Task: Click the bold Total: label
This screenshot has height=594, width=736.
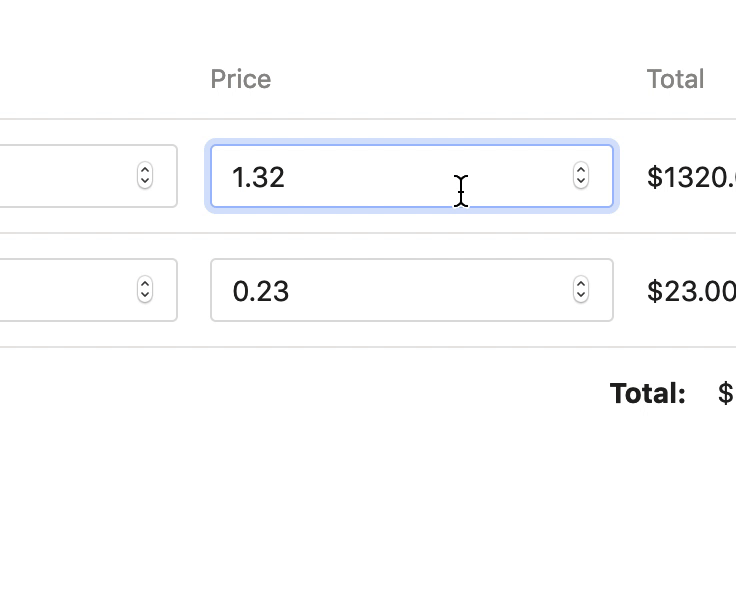Action: coord(648,393)
